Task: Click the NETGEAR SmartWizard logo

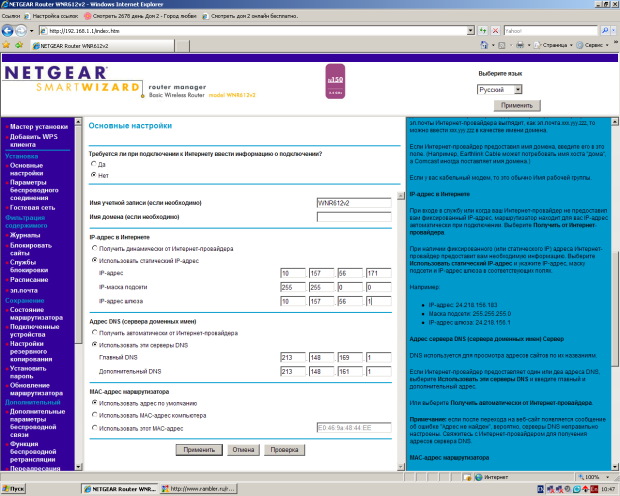Action: 72,79
